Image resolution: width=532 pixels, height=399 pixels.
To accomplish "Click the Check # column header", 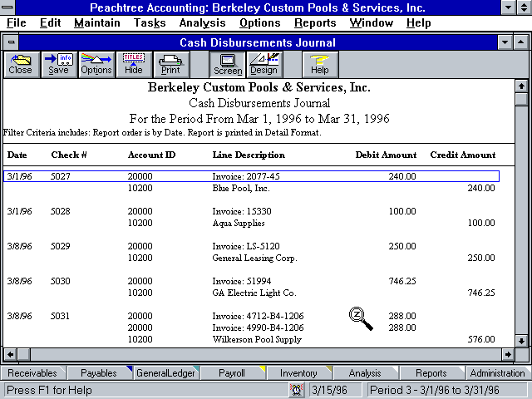I will [x=69, y=155].
